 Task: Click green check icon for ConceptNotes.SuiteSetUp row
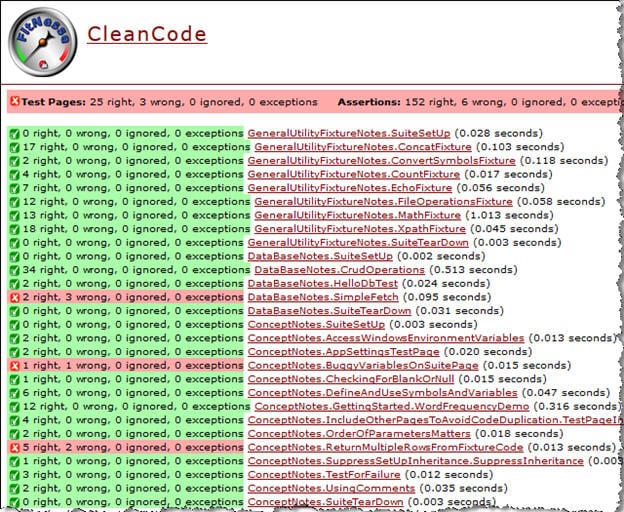(14, 325)
